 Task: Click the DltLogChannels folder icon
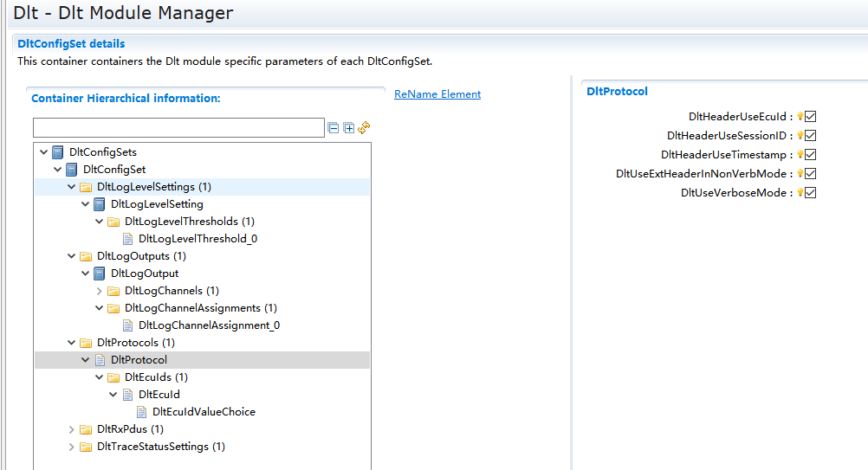(113, 291)
